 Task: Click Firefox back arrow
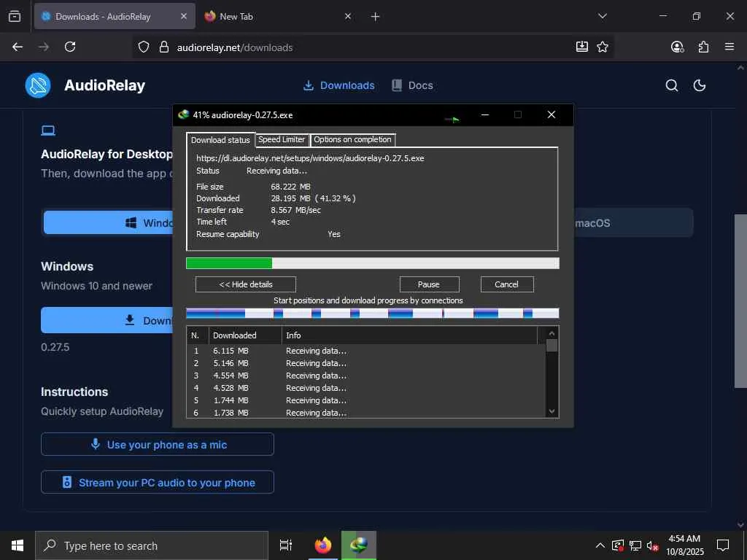click(x=18, y=47)
